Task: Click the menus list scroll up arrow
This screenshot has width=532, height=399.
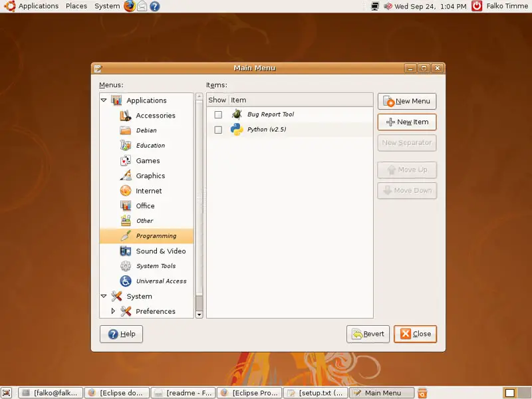Action: pyautogui.click(x=199, y=96)
